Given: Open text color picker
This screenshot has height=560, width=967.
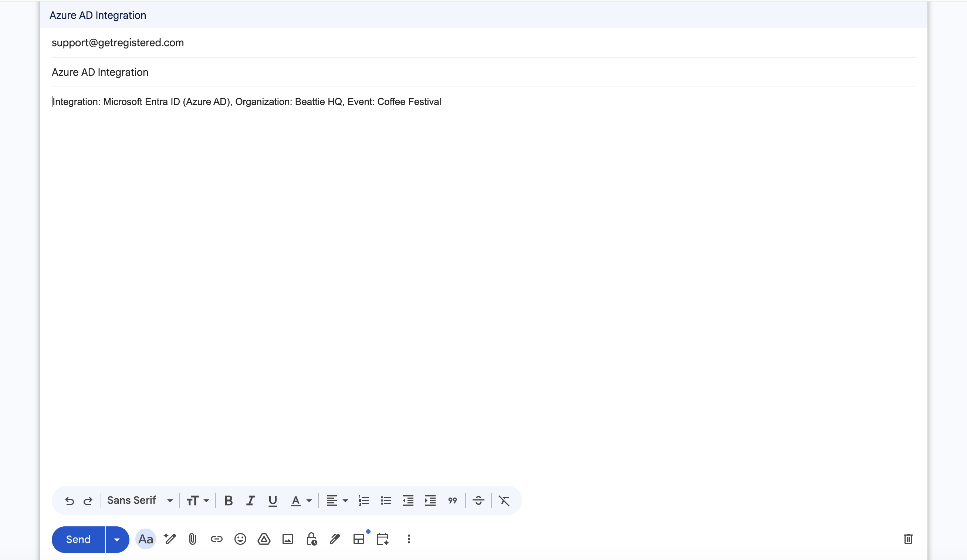Looking at the screenshot, I should click(x=301, y=500).
